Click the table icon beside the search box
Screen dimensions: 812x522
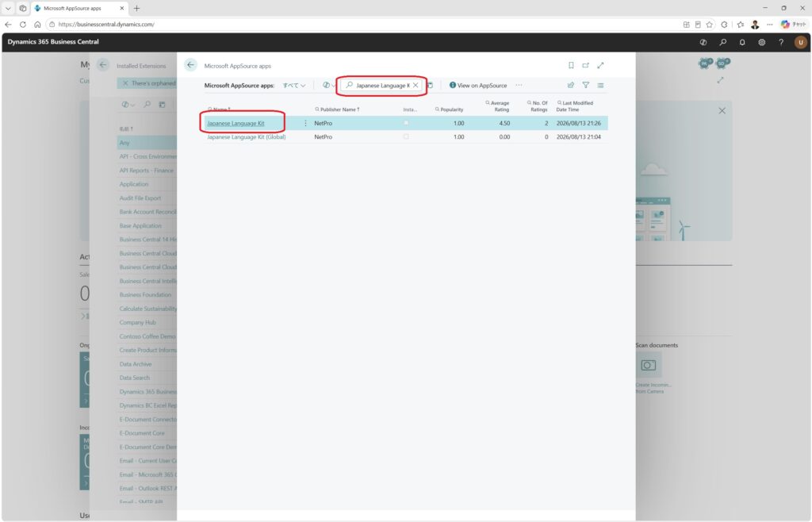click(430, 86)
